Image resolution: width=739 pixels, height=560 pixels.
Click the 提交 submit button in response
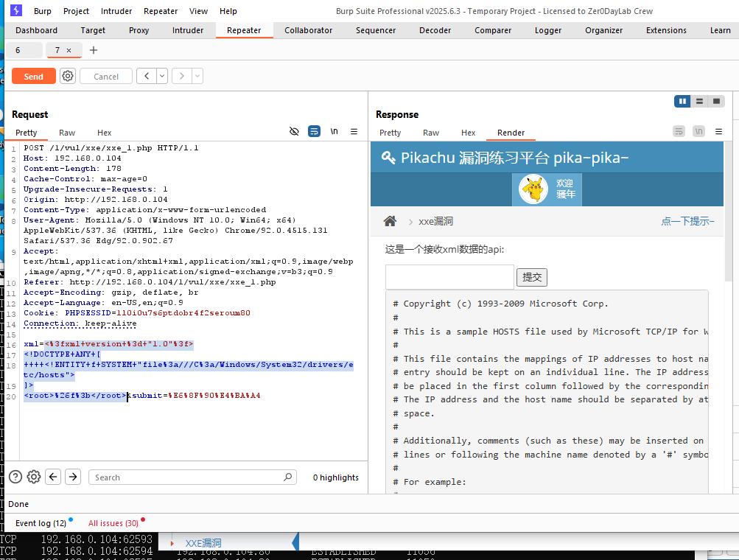click(532, 277)
